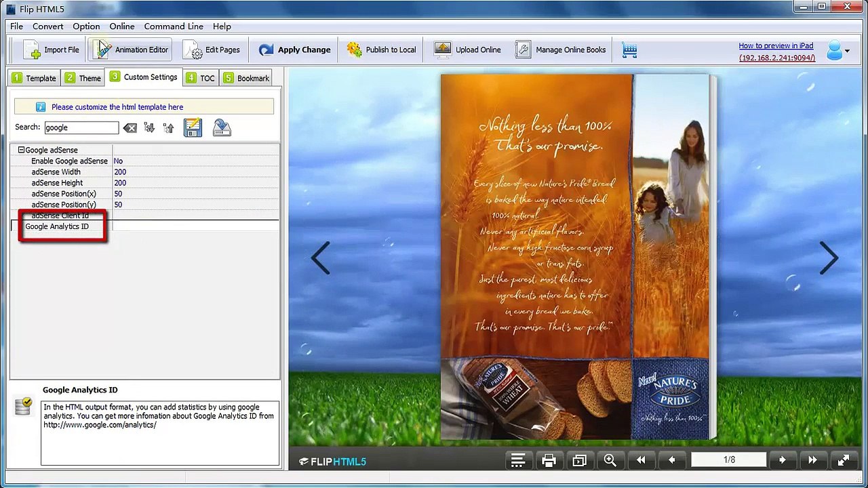The width and height of the screenshot is (868, 488).
Task: Clear the search text with the X icon
Action: (130, 128)
